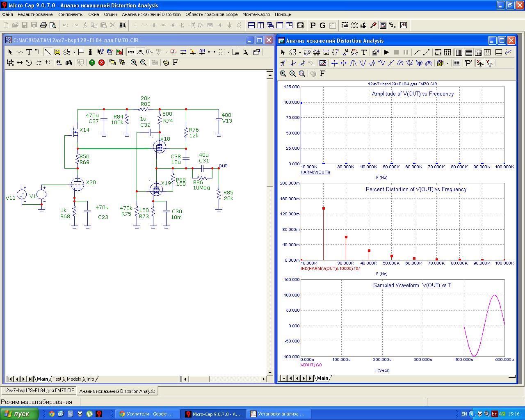Switch to Усилители Google Chrome taskbar button
The width and height of the screenshot is (525, 420).
pos(147,414)
